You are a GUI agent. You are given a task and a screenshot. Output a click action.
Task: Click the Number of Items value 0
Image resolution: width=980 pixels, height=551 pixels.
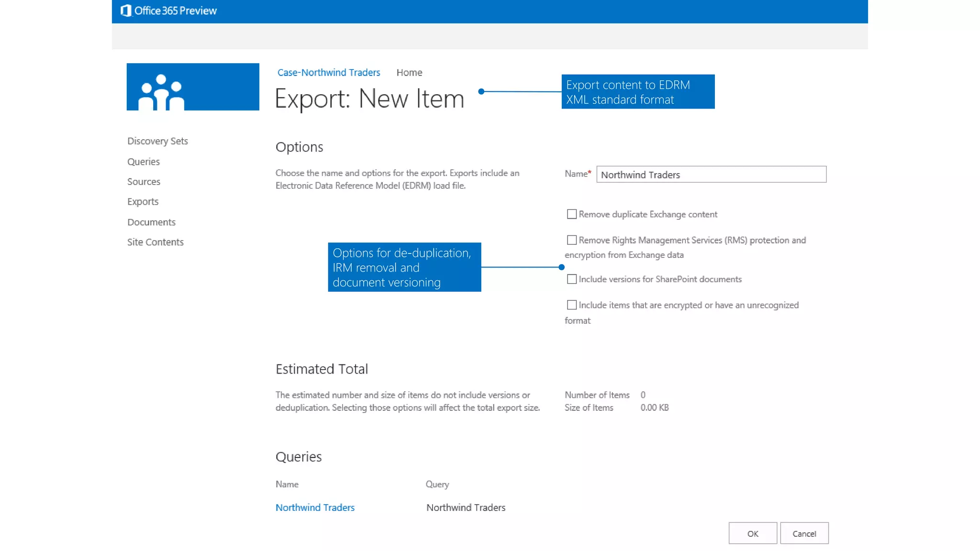click(x=643, y=395)
